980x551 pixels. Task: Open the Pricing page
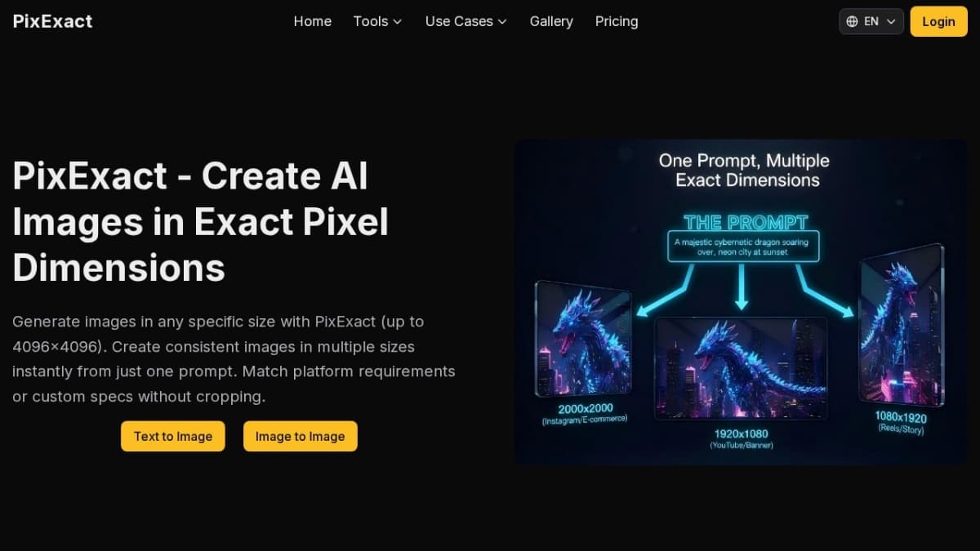coord(617,21)
